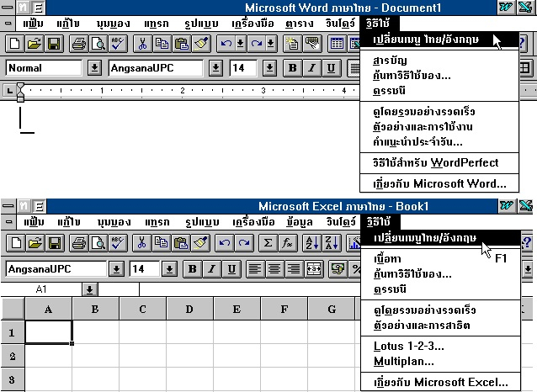Toggle Underline in Excel formatting toolbar
Viewport: 537px width, 392px height.
[x=231, y=269]
